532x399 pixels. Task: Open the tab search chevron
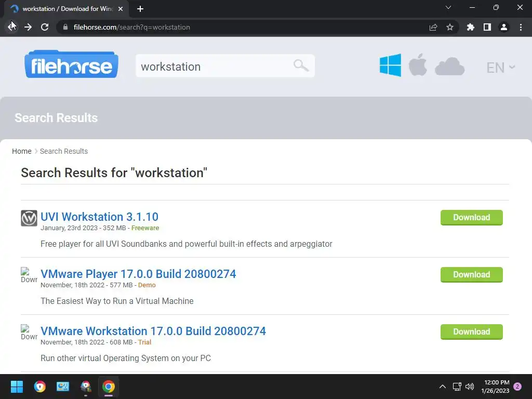(x=448, y=7)
